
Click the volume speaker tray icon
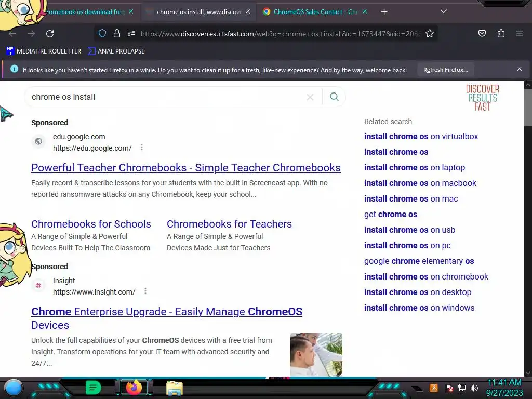point(474,388)
